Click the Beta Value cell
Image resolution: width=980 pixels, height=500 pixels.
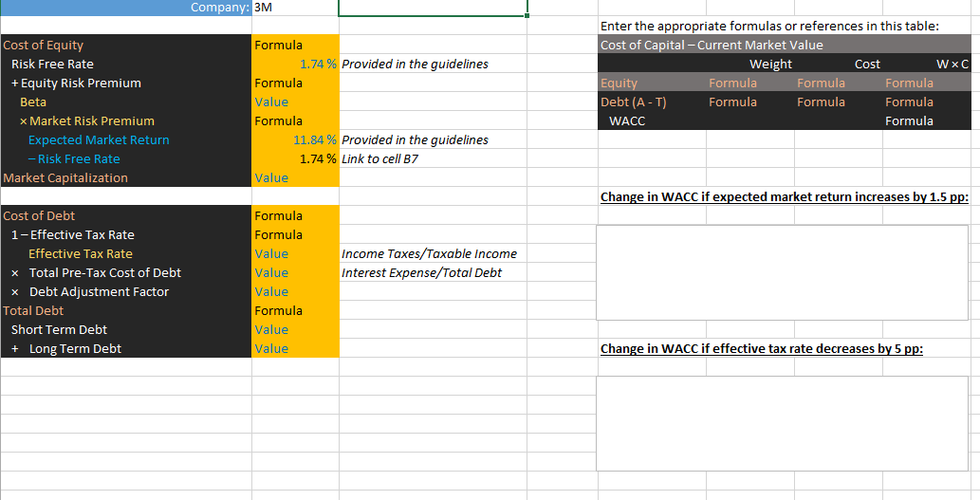pyautogui.click(x=295, y=102)
